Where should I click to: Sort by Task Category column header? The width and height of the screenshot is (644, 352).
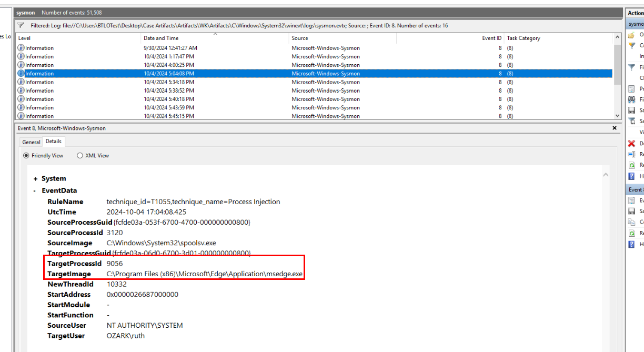point(559,38)
